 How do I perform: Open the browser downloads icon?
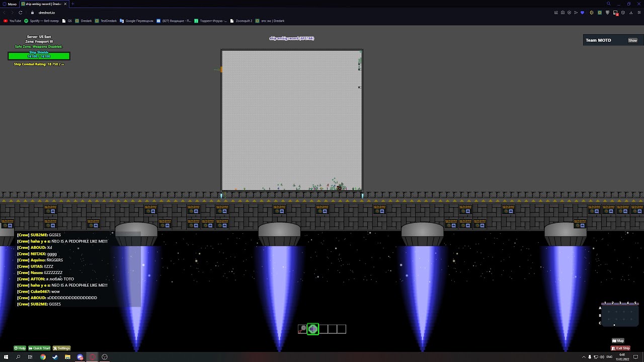(631, 13)
